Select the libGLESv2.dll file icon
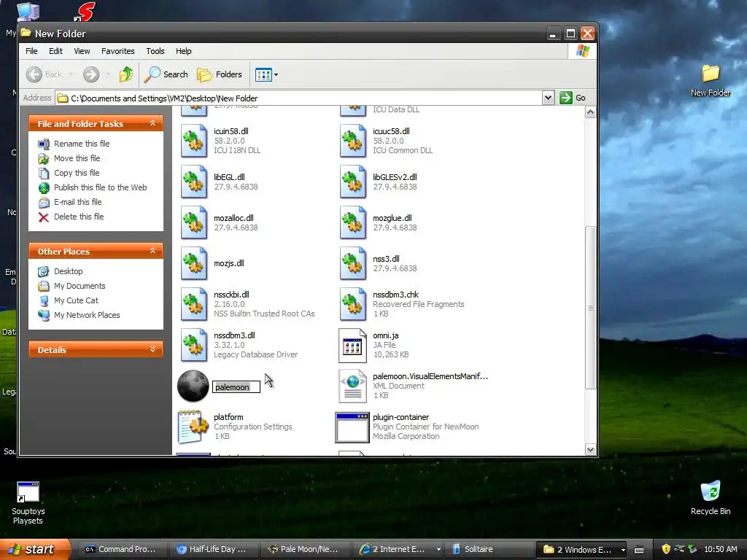Image resolution: width=747 pixels, height=560 pixels. click(x=353, y=182)
